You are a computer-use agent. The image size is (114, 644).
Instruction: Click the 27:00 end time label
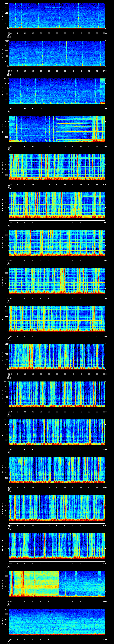tap(105, 71)
